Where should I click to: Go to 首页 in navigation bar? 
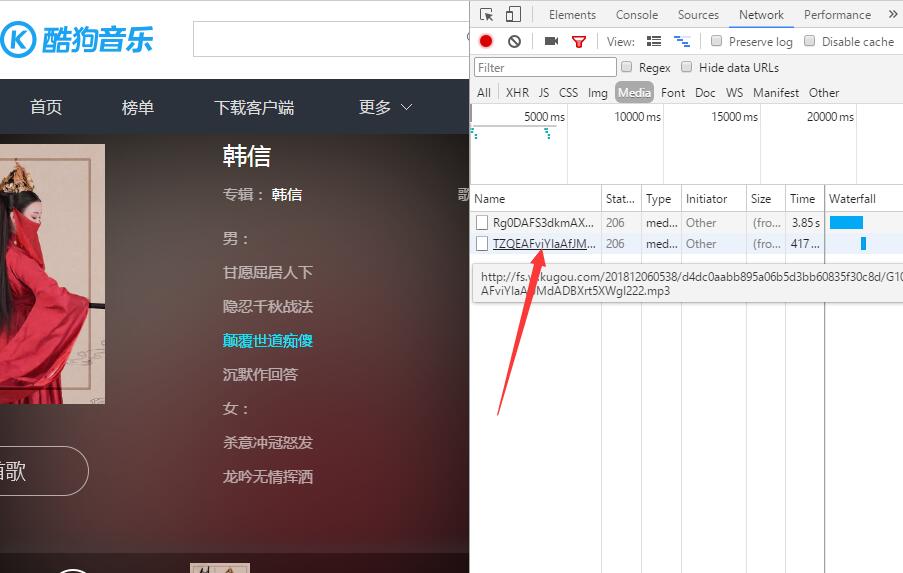(45, 107)
